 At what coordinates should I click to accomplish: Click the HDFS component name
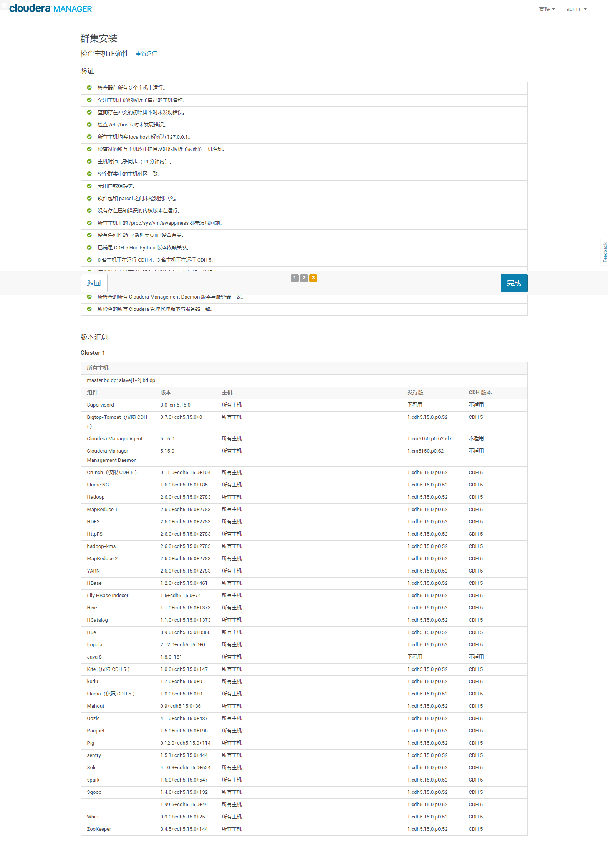(93, 522)
